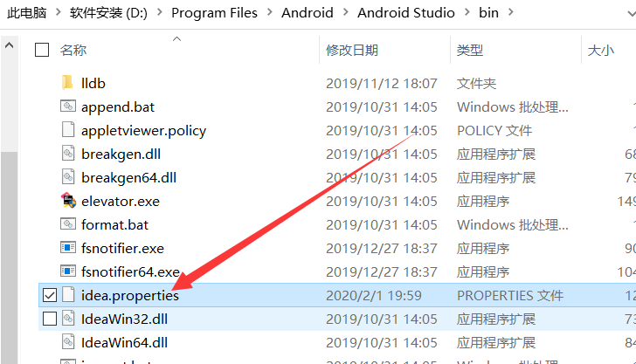Navigate to Android Studio breadcrumb

click(x=405, y=12)
